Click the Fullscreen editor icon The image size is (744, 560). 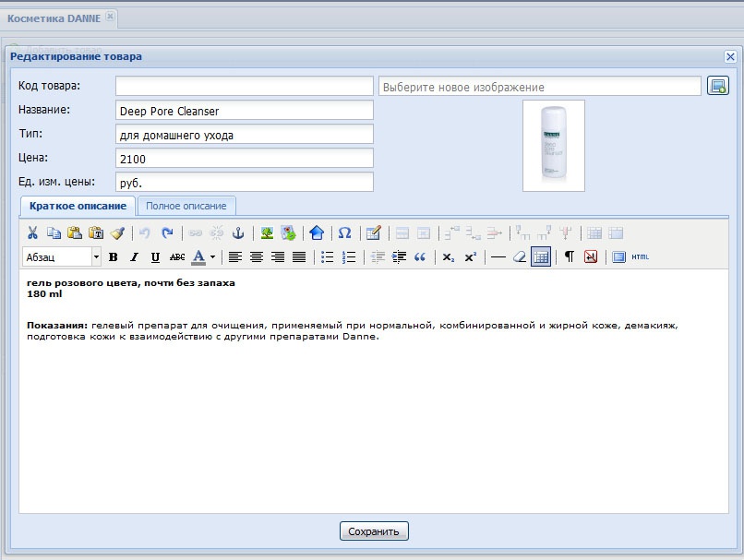click(x=618, y=257)
